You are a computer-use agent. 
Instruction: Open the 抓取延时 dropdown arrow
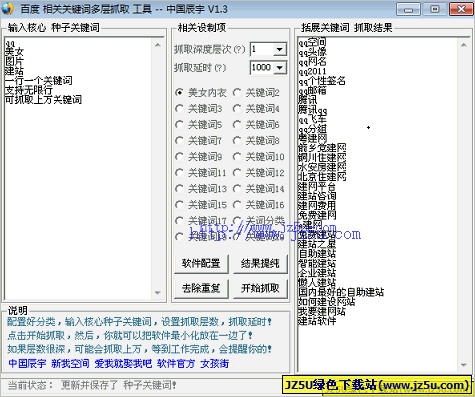280,68
